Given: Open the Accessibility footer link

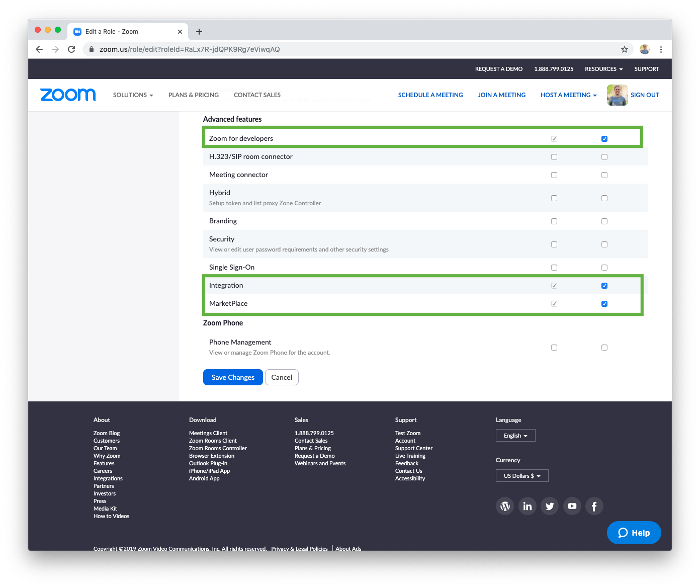Looking at the screenshot, I should pos(410,478).
